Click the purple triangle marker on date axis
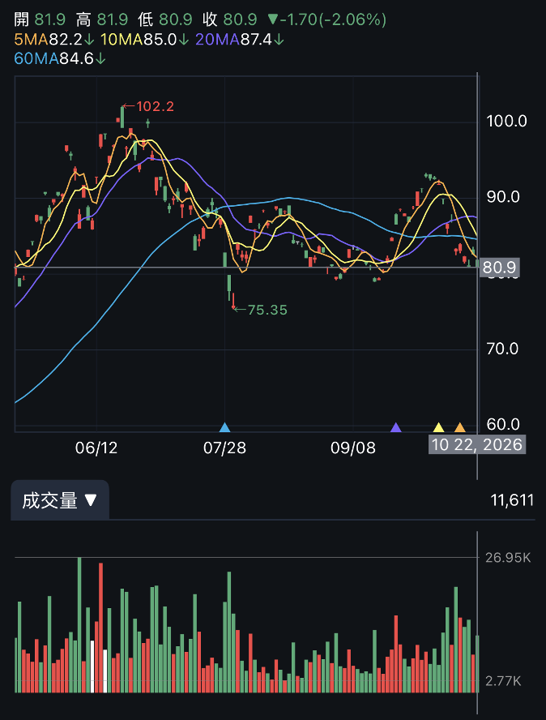546x720 pixels. pyautogui.click(x=396, y=428)
